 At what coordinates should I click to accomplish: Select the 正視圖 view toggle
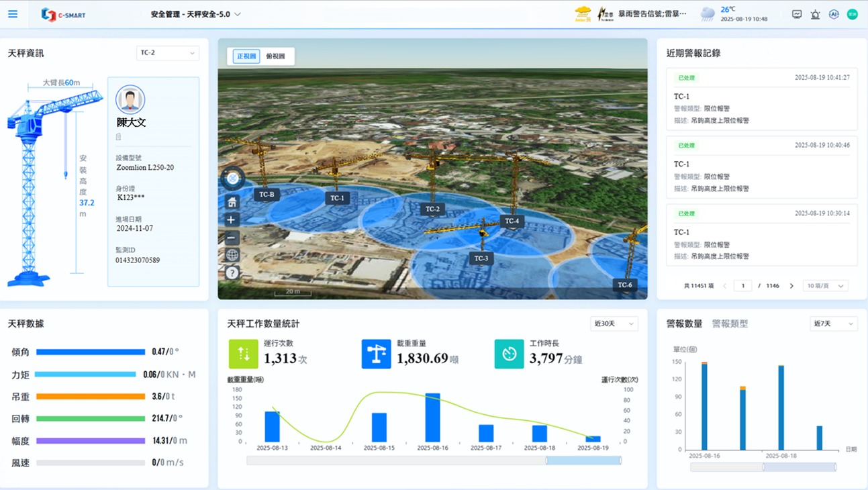coord(246,56)
